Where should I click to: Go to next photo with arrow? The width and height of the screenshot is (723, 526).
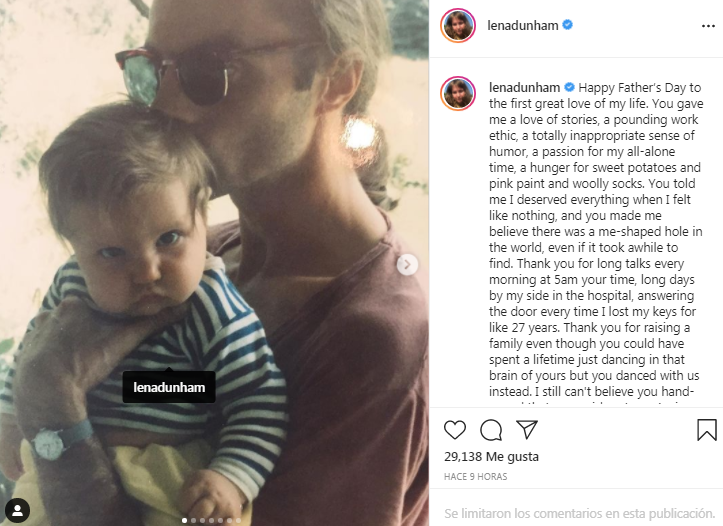(407, 265)
